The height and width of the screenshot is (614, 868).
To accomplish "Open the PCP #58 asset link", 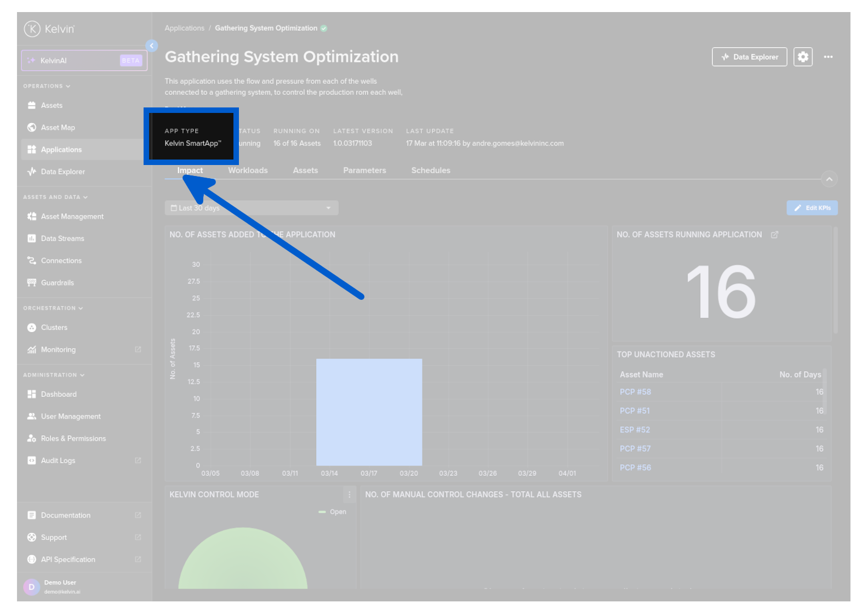I will pyautogui.click(x=635, y=392).
